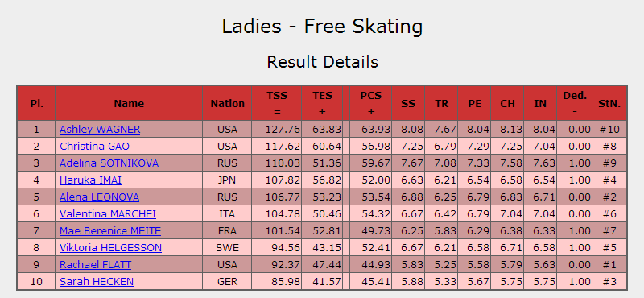
Task: Open Haruka IMAI's profile link
Action: [x=90, y=180]
